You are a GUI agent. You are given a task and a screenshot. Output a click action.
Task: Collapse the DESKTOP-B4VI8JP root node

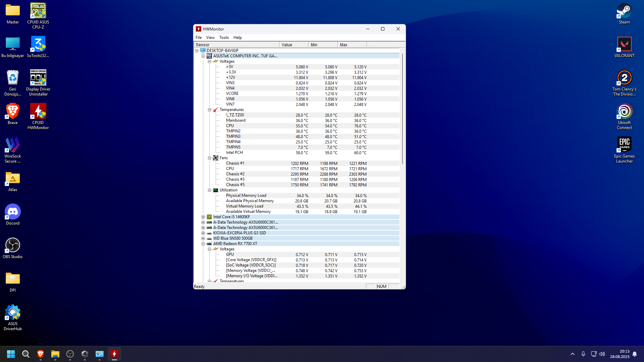pos(197,51)
